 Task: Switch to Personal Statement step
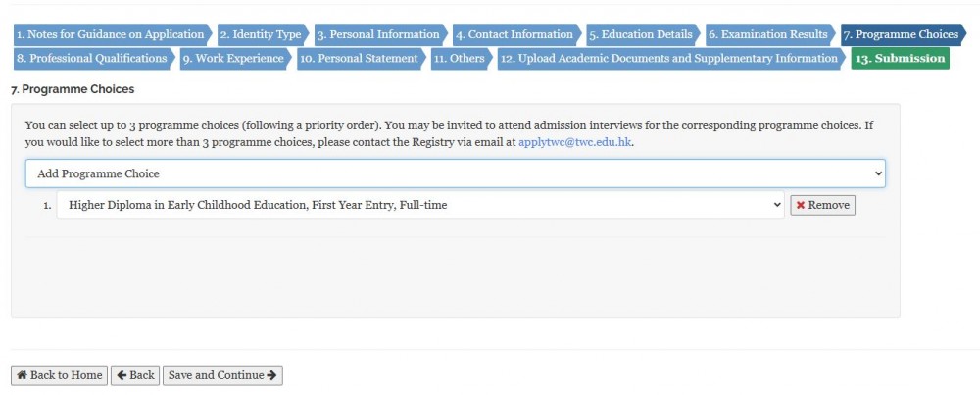click(x=359, y=58)
